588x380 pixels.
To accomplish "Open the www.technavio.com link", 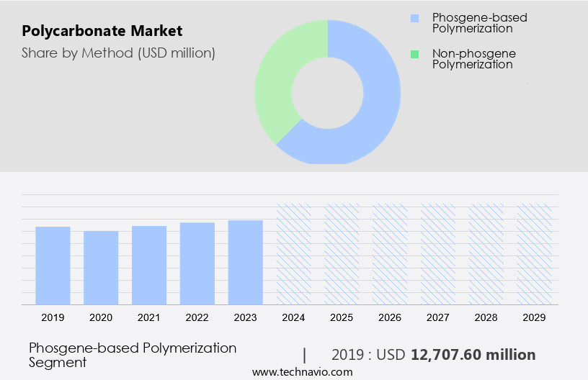I will coord(302,372).
